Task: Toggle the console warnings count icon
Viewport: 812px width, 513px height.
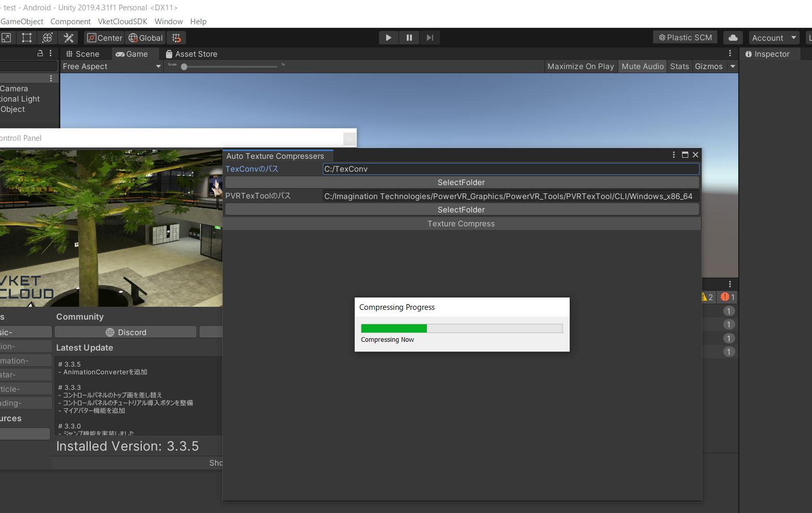Action: [707, 297]
